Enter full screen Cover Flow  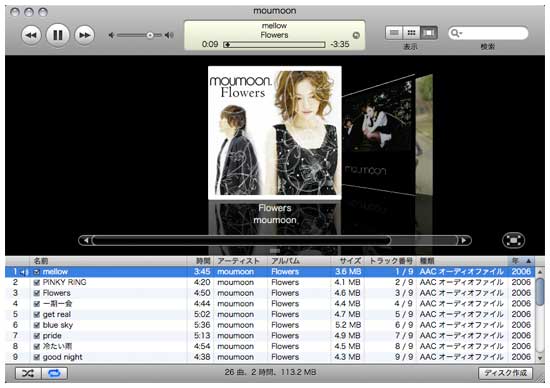[513, 240]
